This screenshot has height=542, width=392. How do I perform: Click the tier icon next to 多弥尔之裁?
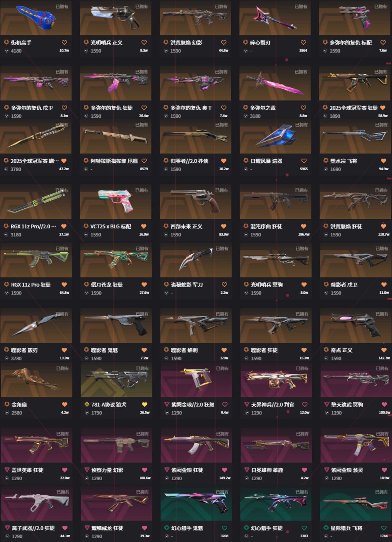click(x=245, y=108)
